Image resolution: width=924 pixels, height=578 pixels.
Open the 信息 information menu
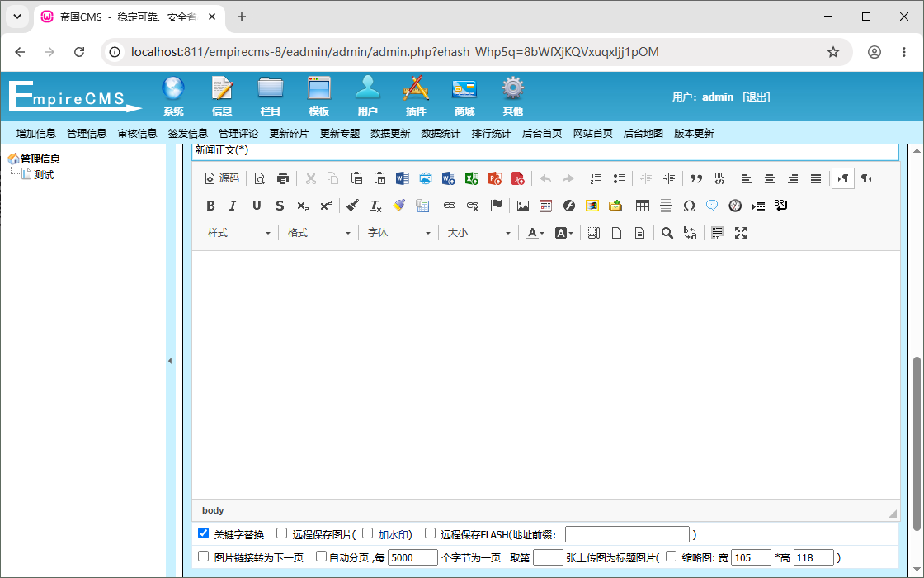point(222,96)
